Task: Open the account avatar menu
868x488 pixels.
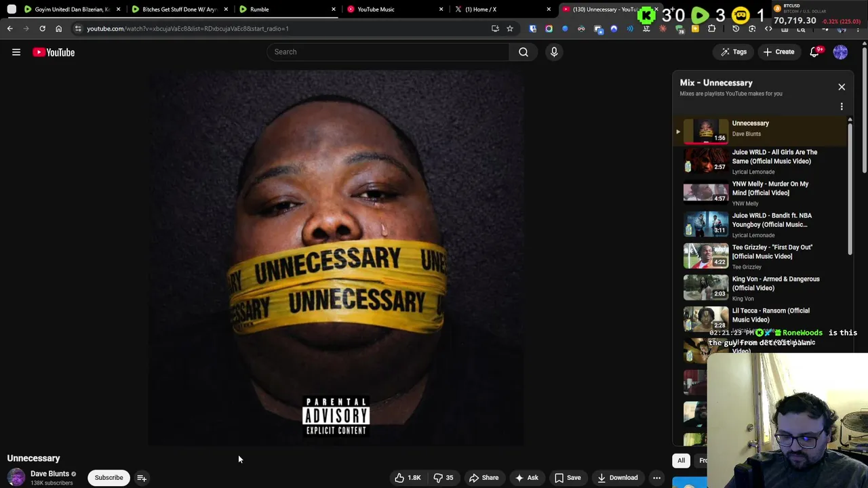Action: [x=840, y=52]
